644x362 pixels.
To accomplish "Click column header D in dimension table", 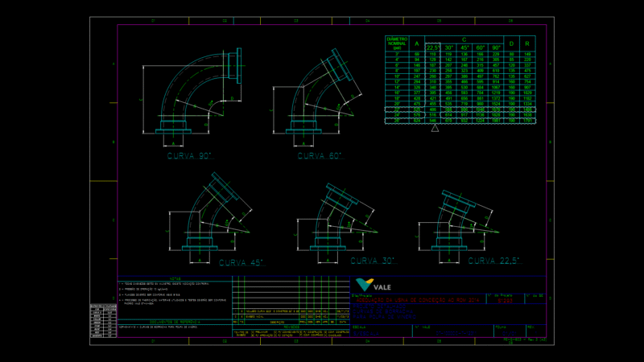I will point(511,43).
